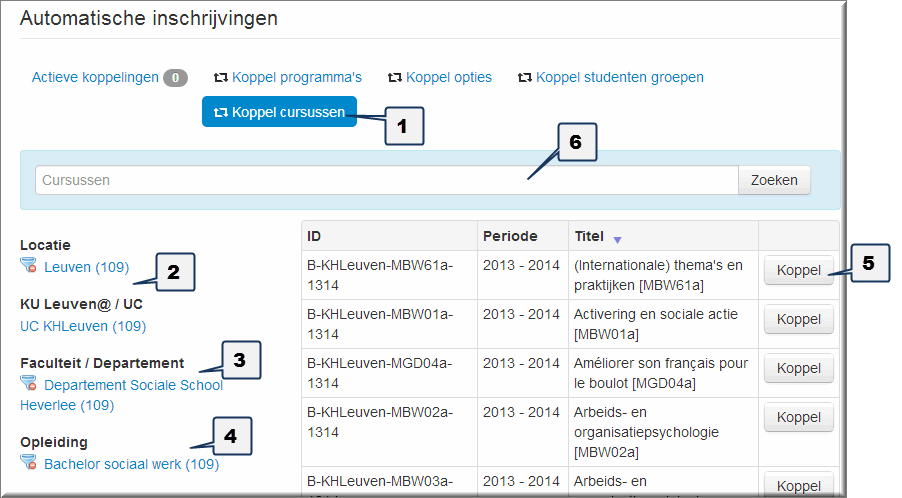Screen dimensions: 902x498
Task: Click Koppel for Améliorer son français pour le boulot
Action: click(x=798, y=368)
